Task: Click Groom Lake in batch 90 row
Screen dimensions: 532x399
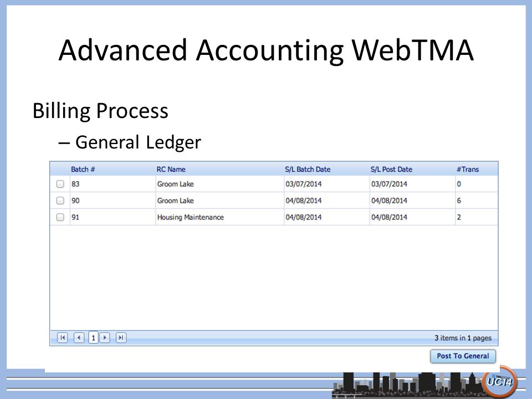Action: coord(176,201)
